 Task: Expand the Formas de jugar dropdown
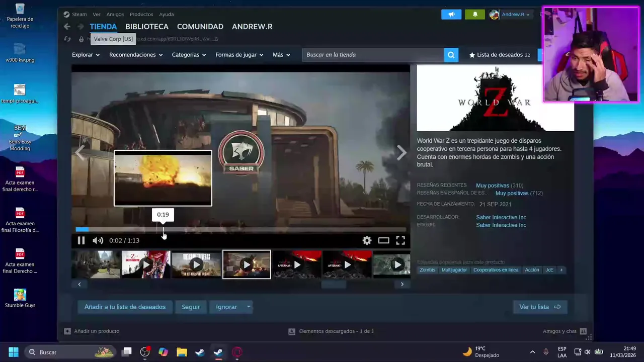[239, 55]
